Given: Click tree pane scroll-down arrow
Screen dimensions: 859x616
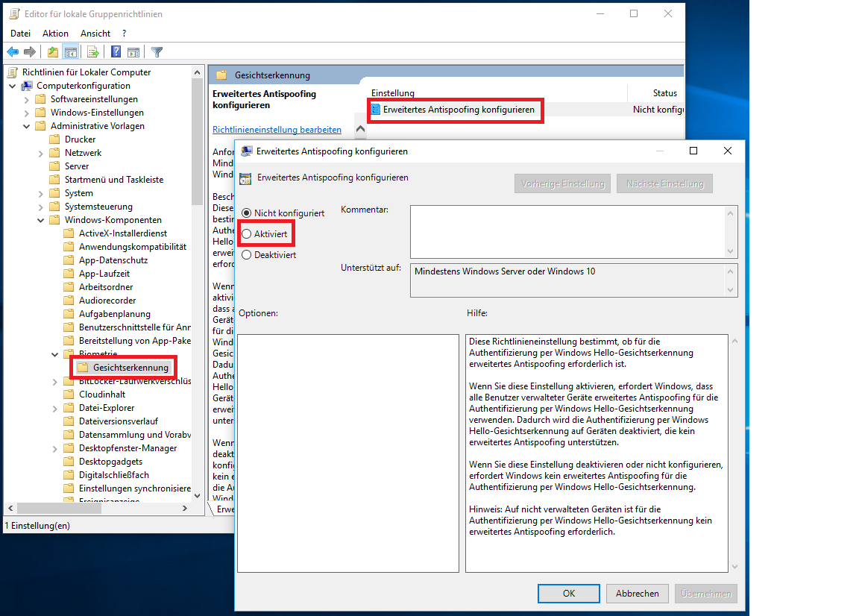Looking at the screenshot, I should [197, 495].
